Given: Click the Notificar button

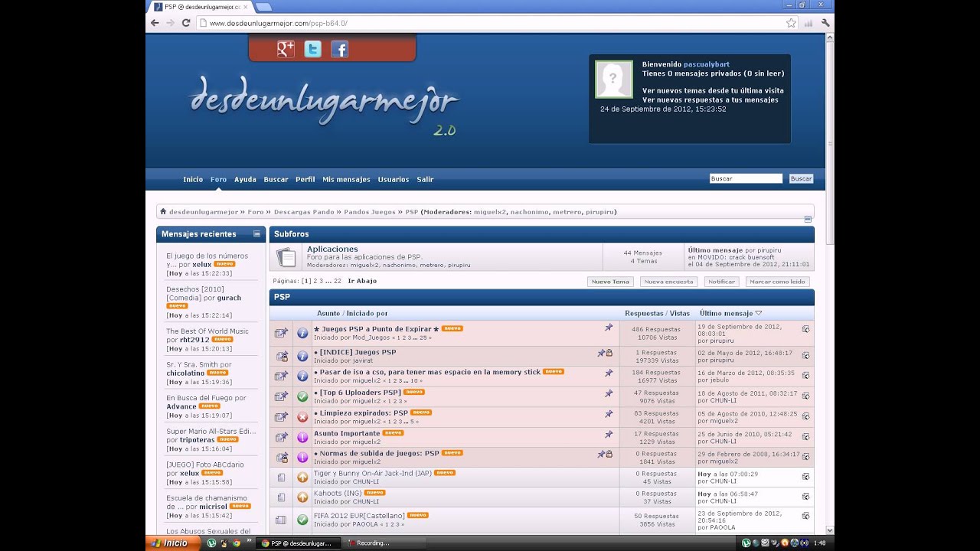Looking at the screenshot, I should (x=721, y=282).
